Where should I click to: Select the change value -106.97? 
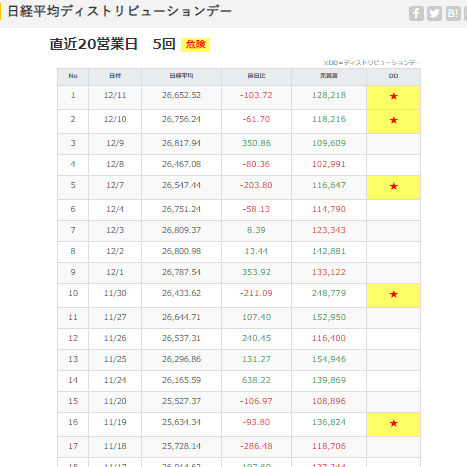[x=256, y=401]
